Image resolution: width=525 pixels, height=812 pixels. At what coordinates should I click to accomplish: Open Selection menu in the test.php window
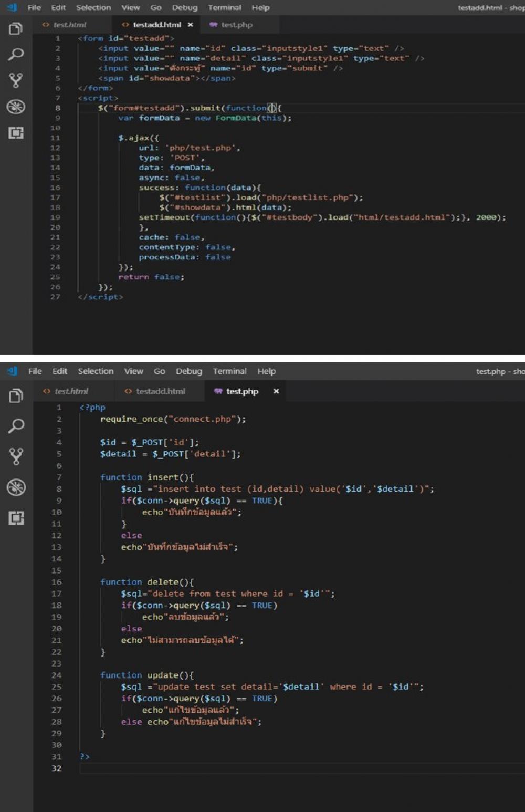point(96,371)
